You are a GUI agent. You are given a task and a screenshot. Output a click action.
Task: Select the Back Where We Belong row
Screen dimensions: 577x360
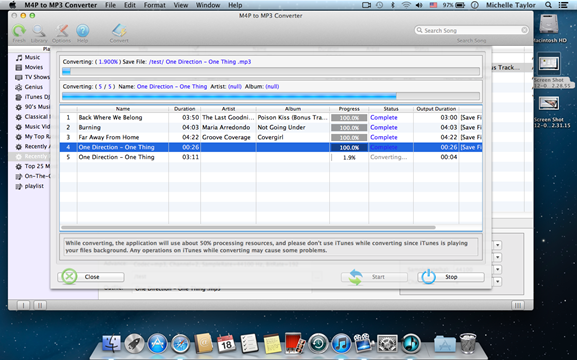271,117
